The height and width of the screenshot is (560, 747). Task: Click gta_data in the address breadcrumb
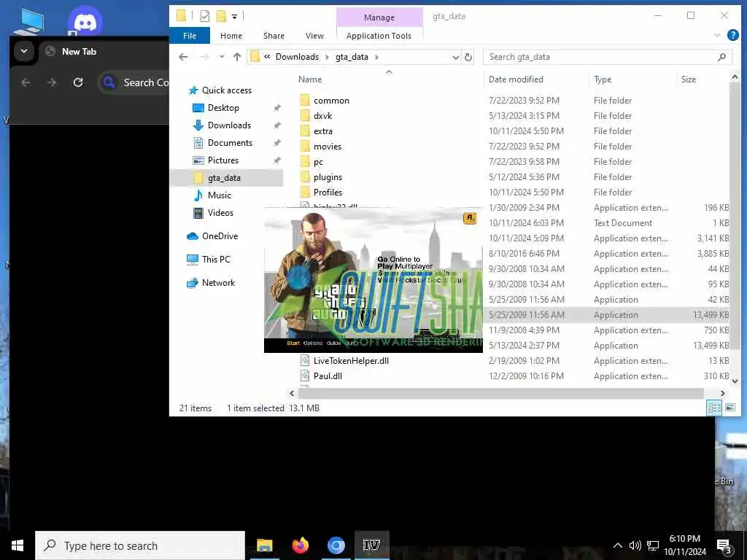pyautogui.click(x=352, y=57)
